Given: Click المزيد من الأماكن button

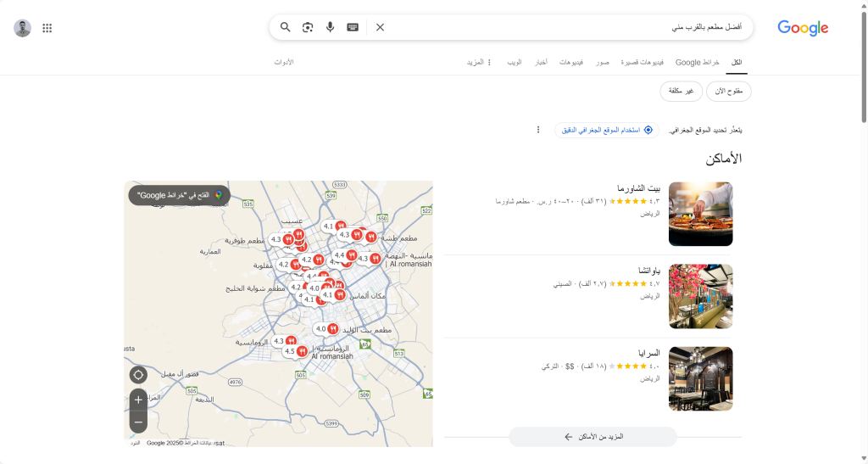Looking at the screenshot, I should coord(593,437).
